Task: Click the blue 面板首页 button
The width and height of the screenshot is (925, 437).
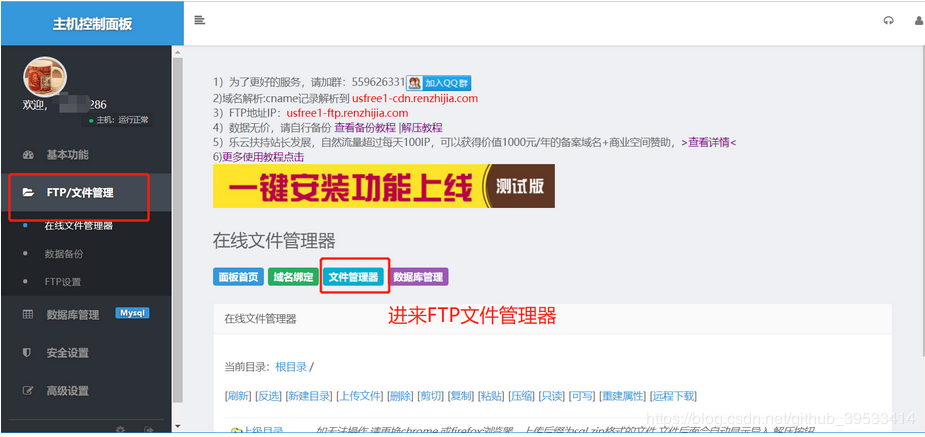Action: pos(238,277)
